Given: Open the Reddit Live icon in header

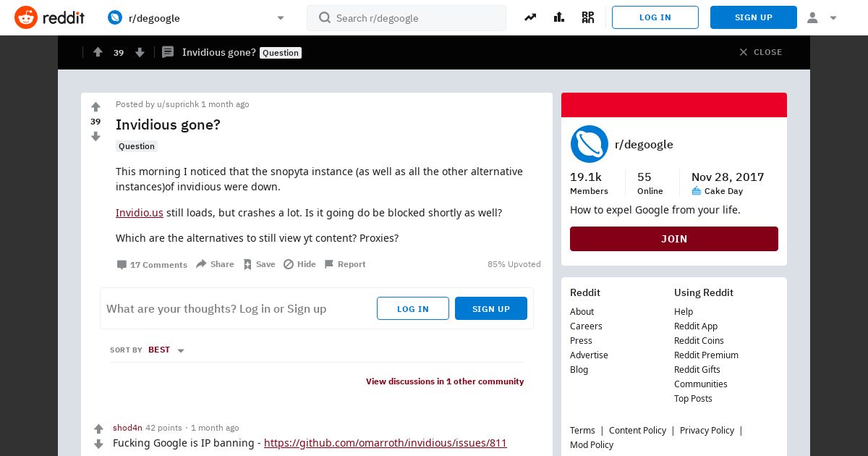Looking at the screenshot, I should [587, 17].
